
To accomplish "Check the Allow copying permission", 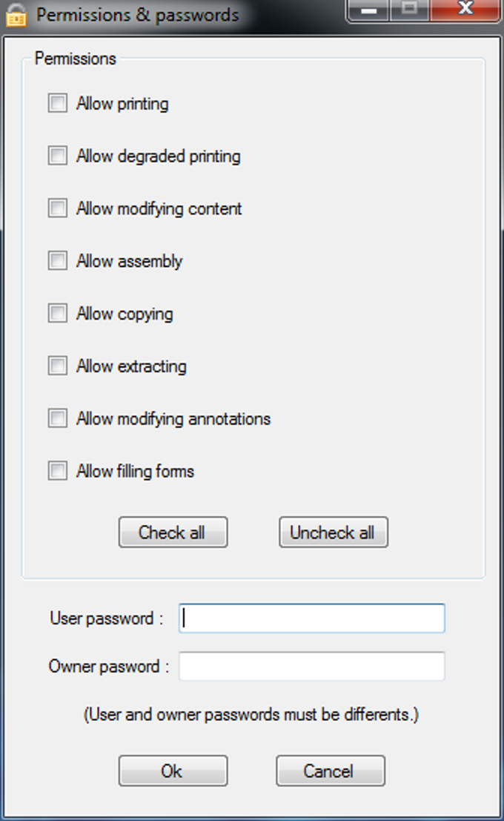I will [x=57, y=313].
